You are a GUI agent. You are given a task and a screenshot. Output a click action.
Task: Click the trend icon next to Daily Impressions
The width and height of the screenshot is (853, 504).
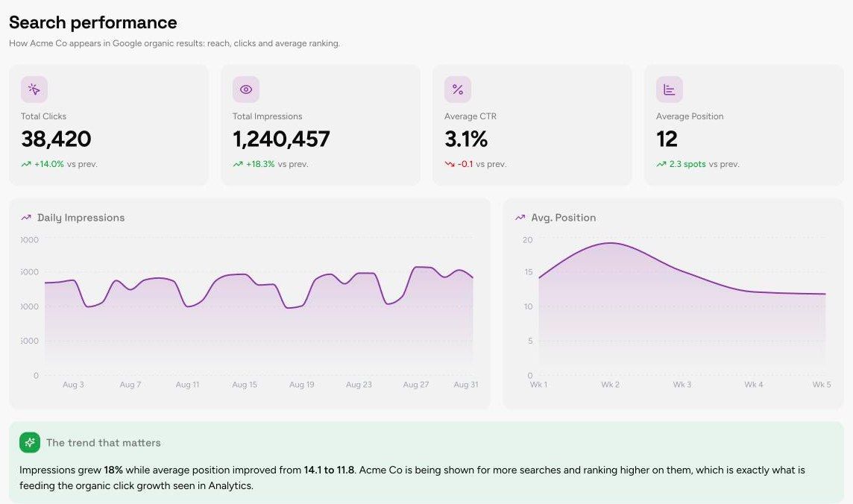tap(26, 218)
